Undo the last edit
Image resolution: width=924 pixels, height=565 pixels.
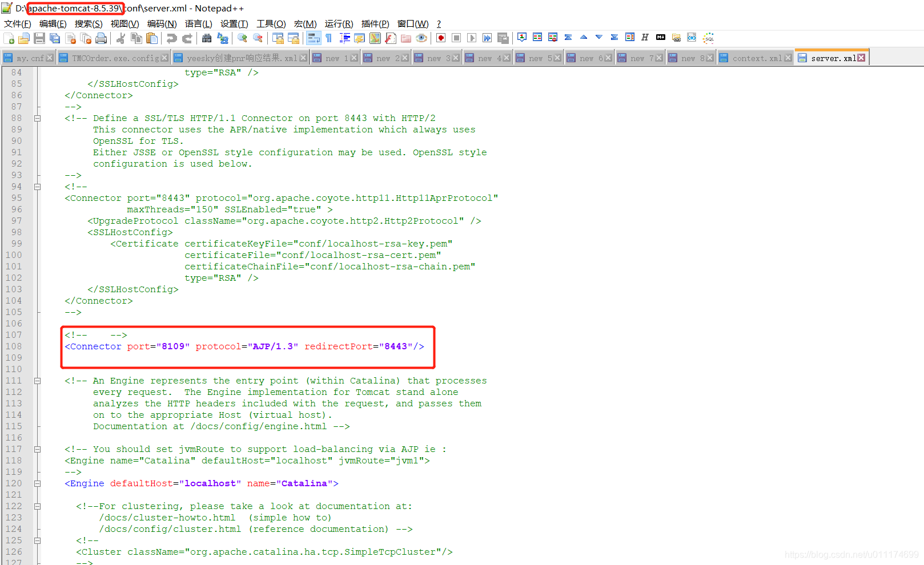171,38
